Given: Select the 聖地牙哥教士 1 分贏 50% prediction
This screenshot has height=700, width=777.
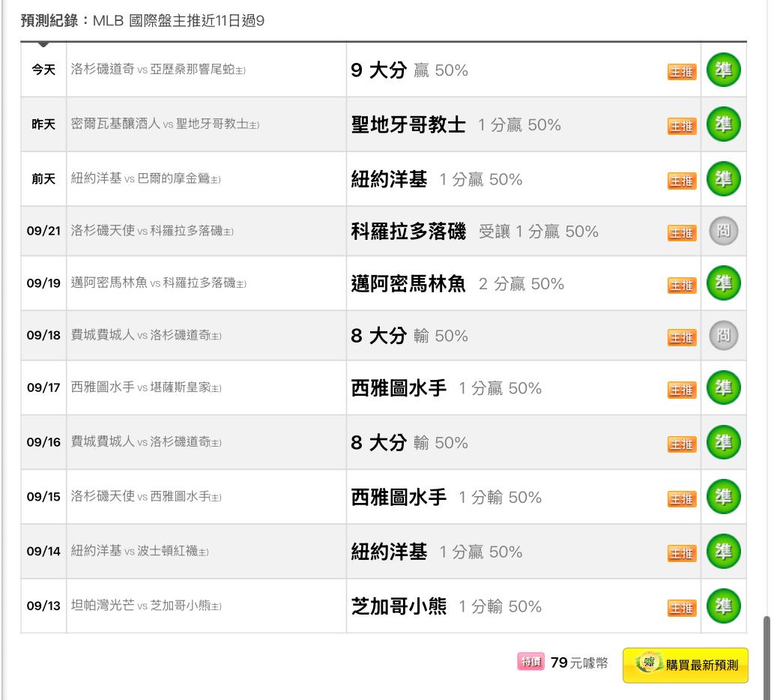Looking at the screenshot, I should tap(456, 125).
